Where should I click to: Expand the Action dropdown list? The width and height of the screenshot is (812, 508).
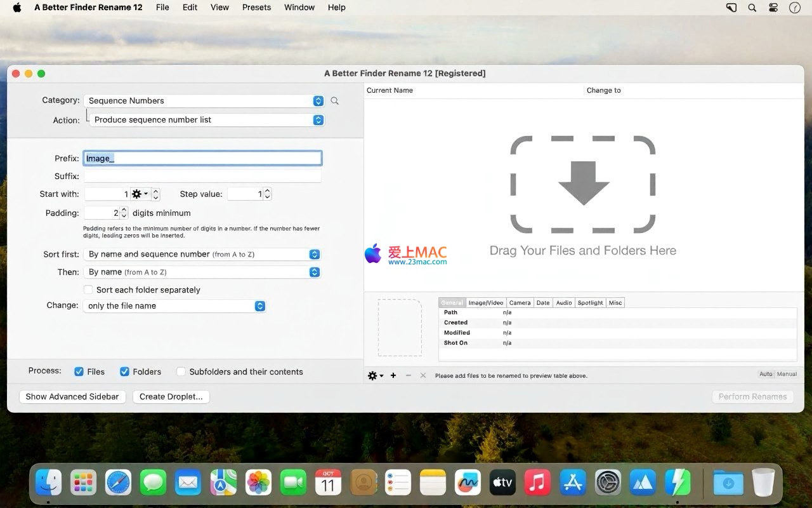(x=207, y=120)
